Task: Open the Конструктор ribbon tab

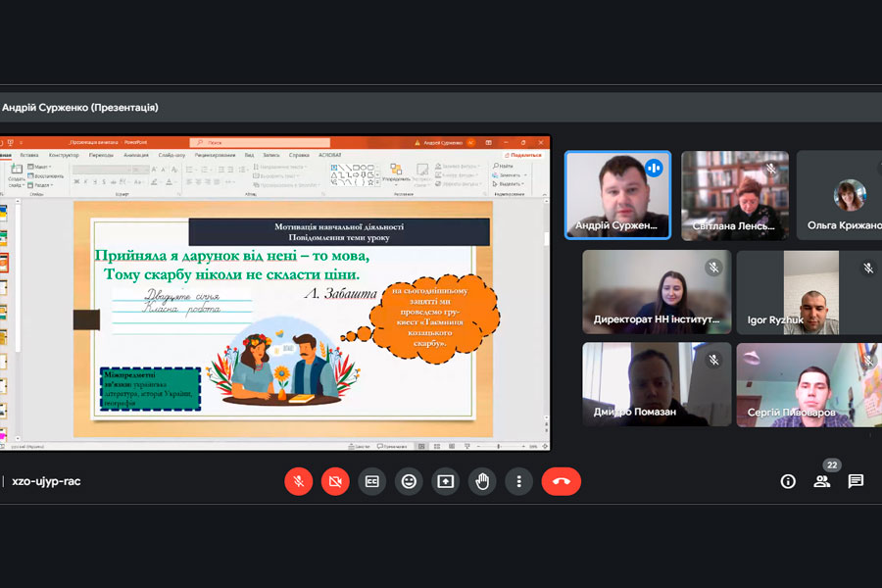Action: tap(64, 155)
